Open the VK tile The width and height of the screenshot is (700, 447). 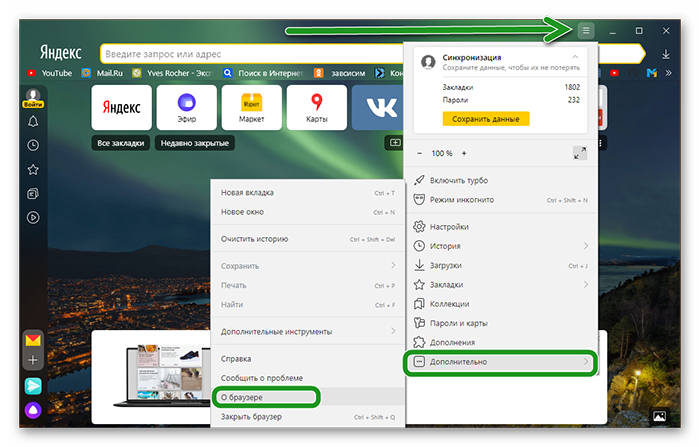click(x=378, y=108)
